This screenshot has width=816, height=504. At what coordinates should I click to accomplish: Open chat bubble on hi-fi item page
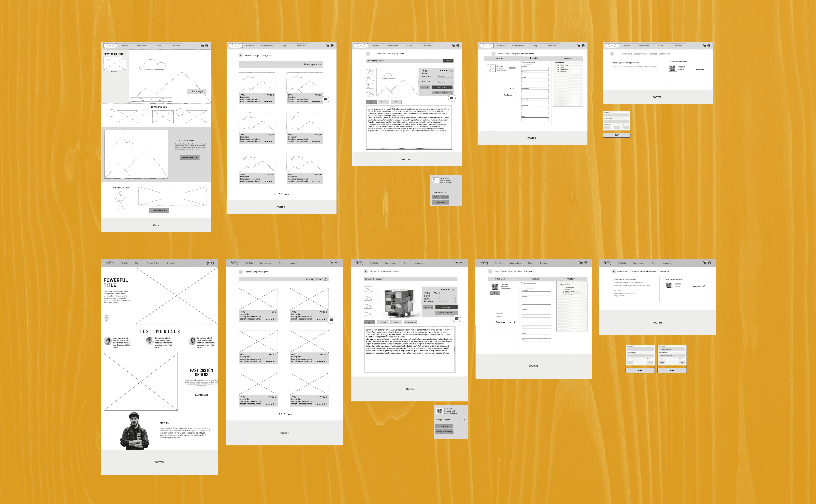[457, 319]
